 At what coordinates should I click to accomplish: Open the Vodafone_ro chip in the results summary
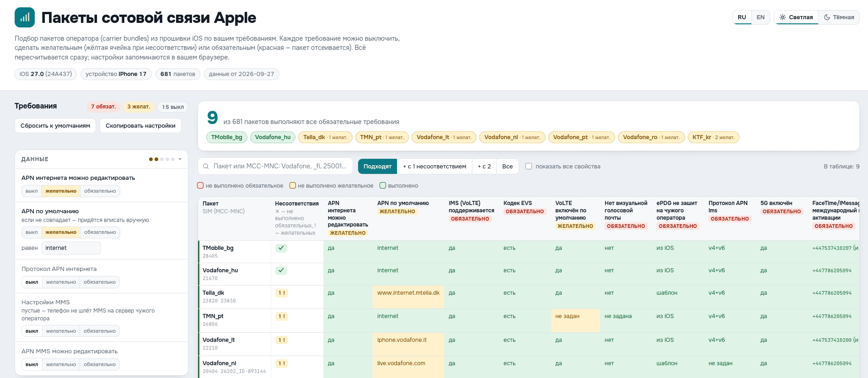[x=651, y=137]
